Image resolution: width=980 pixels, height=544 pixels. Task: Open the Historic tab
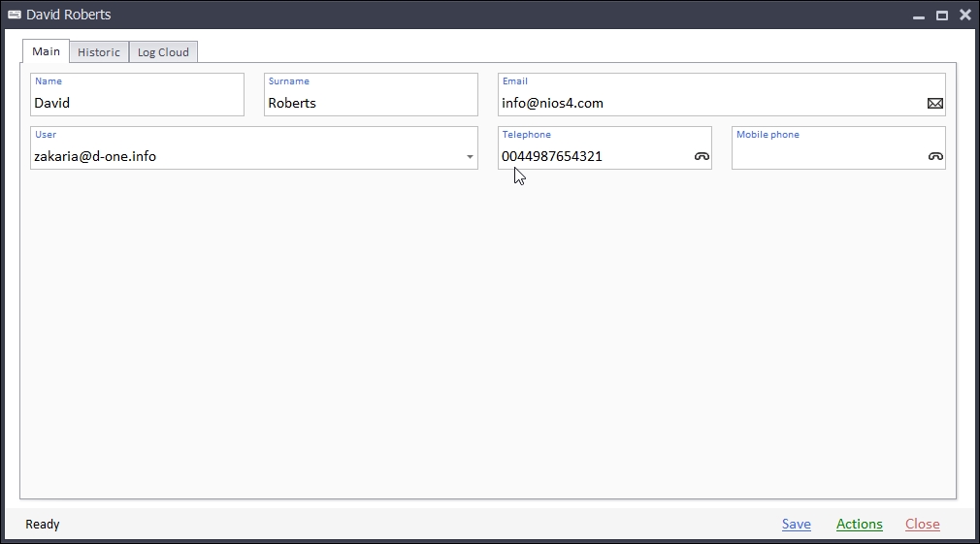point(99,52)
